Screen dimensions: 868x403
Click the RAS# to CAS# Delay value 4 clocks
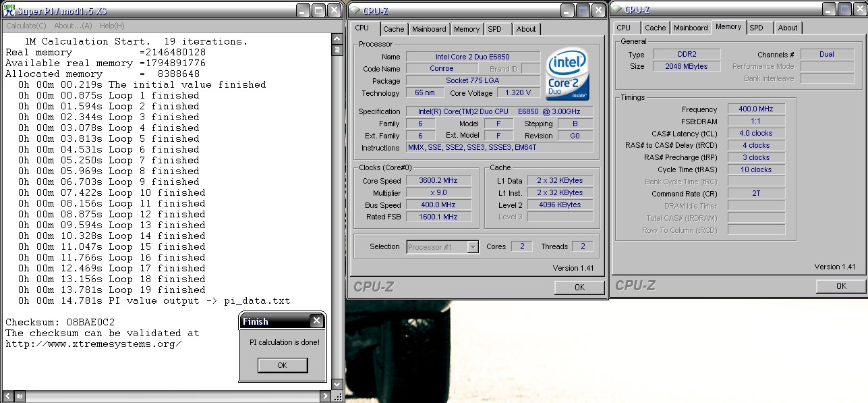(756, 146)
